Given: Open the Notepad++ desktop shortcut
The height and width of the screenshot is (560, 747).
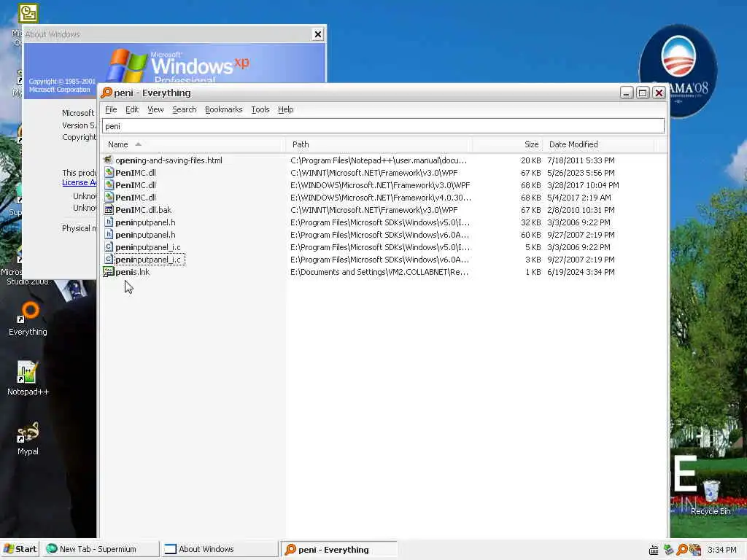Looking at the screenshot, I should (28, 378).
